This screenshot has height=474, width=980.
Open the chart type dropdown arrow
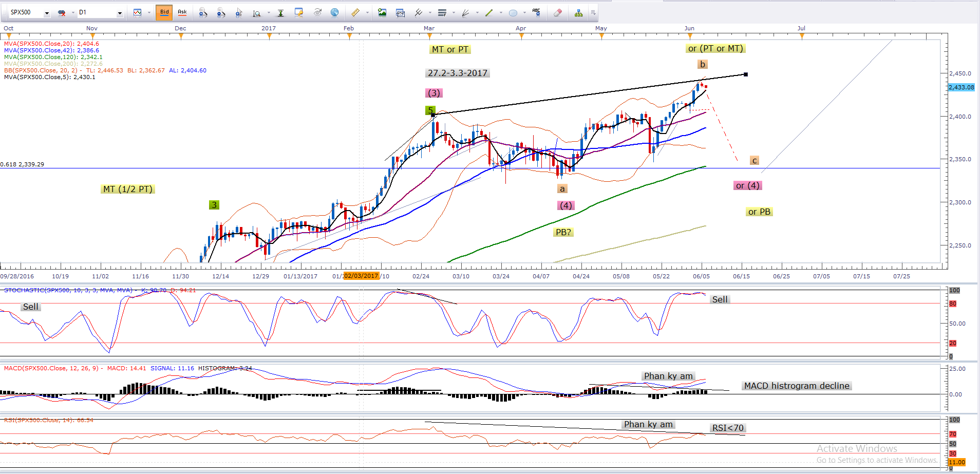pos(148,13)
